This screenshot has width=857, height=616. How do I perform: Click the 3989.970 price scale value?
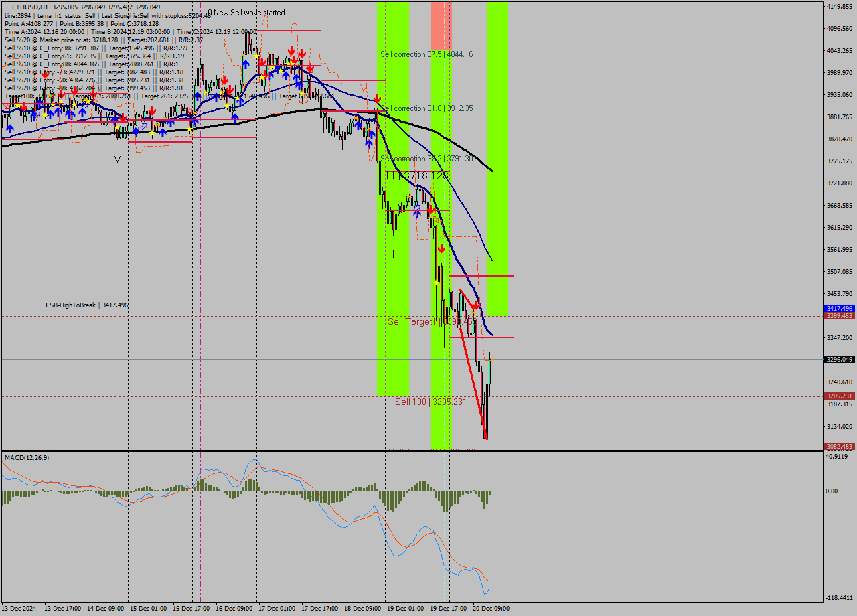tap(840, 73)
